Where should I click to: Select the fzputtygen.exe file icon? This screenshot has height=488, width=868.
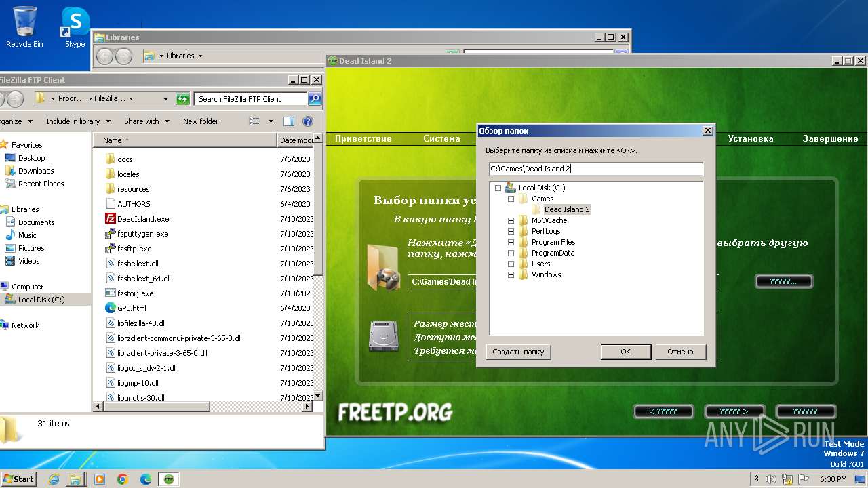point(111,234)
